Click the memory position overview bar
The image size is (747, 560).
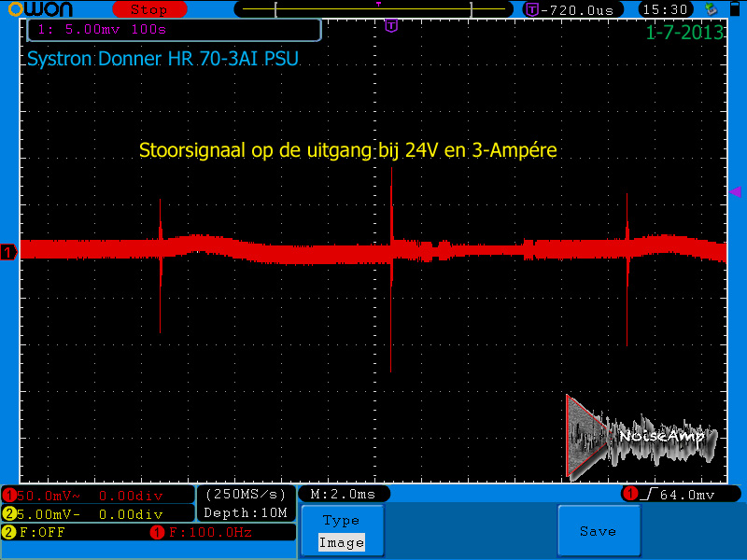pyautogui.click(x=373, y=9)
